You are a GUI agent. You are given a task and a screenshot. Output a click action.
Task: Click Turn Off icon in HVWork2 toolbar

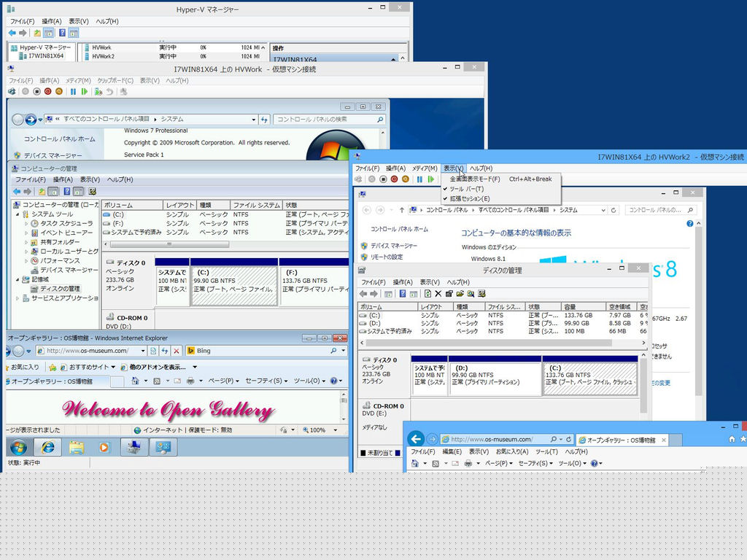pos(383,179)
